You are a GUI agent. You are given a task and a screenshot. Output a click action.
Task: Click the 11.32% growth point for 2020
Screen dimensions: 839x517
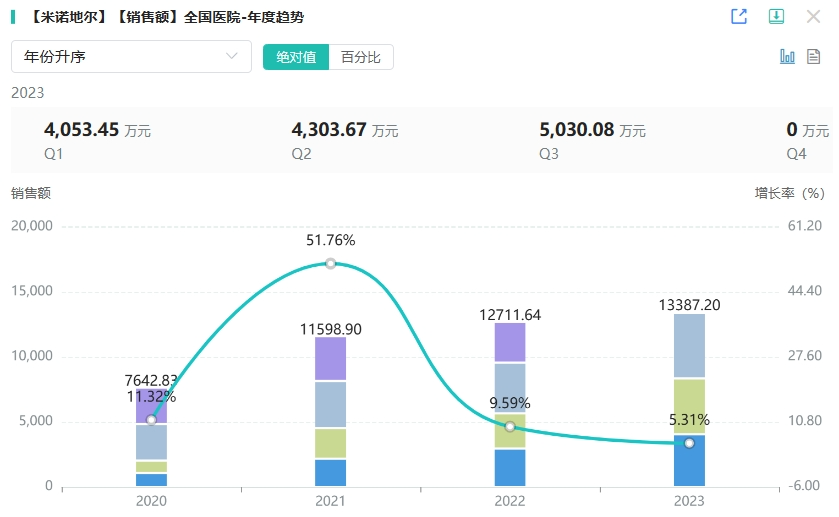151,420
